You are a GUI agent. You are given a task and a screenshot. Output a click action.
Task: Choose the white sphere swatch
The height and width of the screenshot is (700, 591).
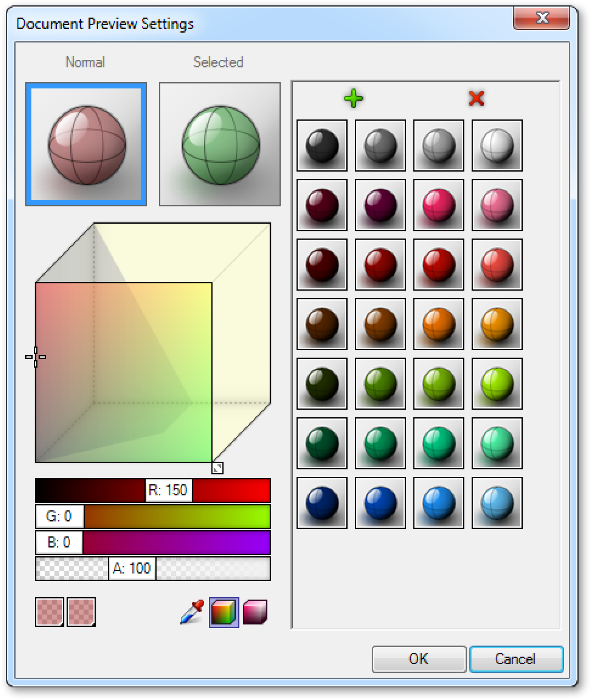click(x=497, y=145)
